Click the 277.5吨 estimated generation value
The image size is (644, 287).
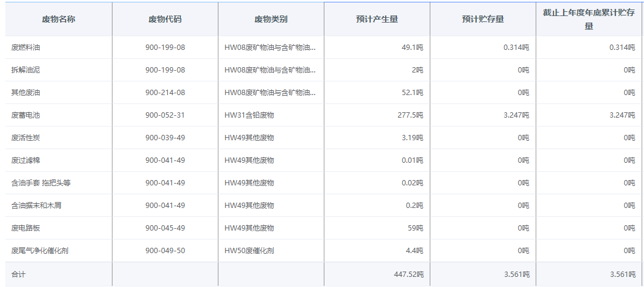click(x=410, y=115)
